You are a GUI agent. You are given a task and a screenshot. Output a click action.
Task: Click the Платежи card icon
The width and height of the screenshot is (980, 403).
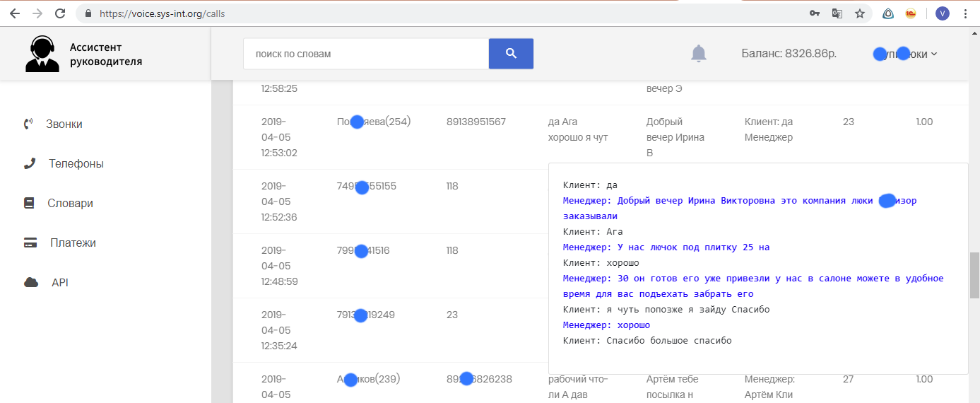coord(30,243)
